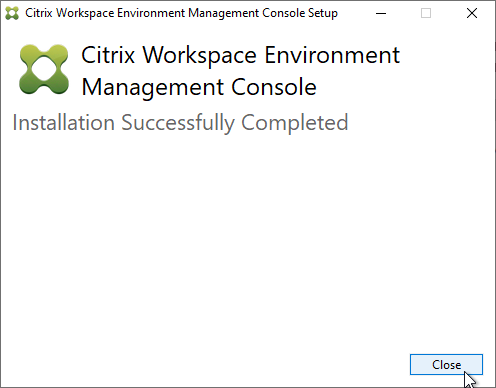Click the Close button to finish setup
Image resolution: width=496 pixels, height=388 pixels.
click(446, 364)
